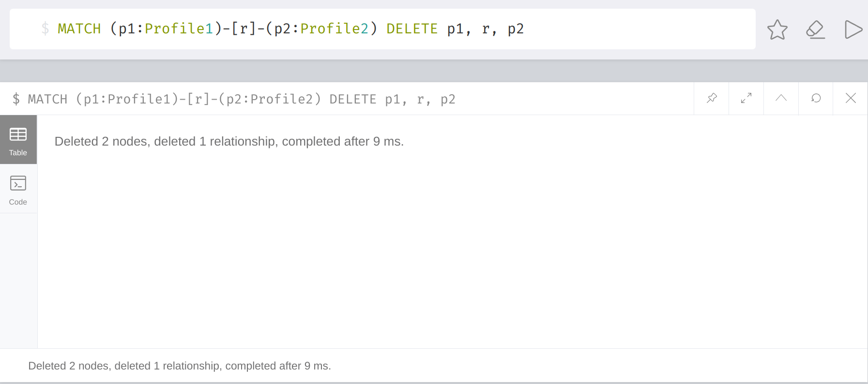The image size is (868, 384).
Task: Click the deletion result message in the table pane
Action: (x=229, y=141)
